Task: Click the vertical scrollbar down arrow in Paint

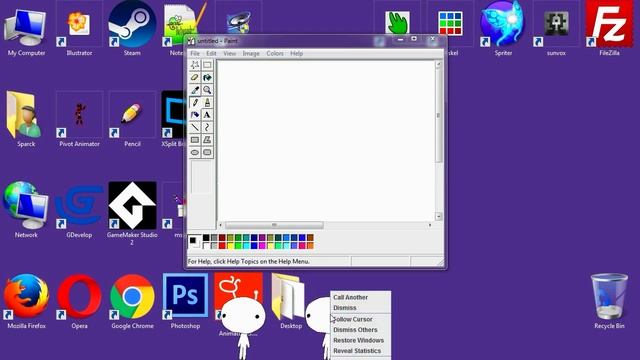Action: tap(439, 217)
